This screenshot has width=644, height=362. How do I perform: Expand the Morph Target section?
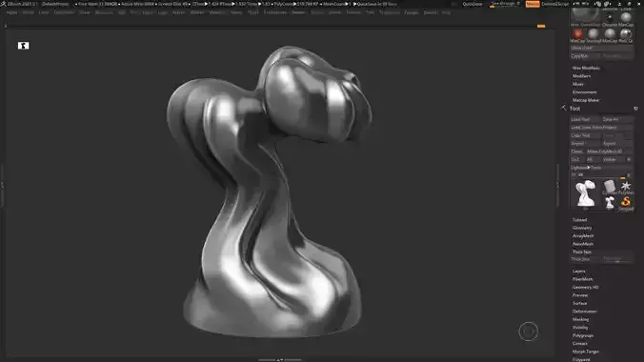pyautogui.click(x=585, y=352)
